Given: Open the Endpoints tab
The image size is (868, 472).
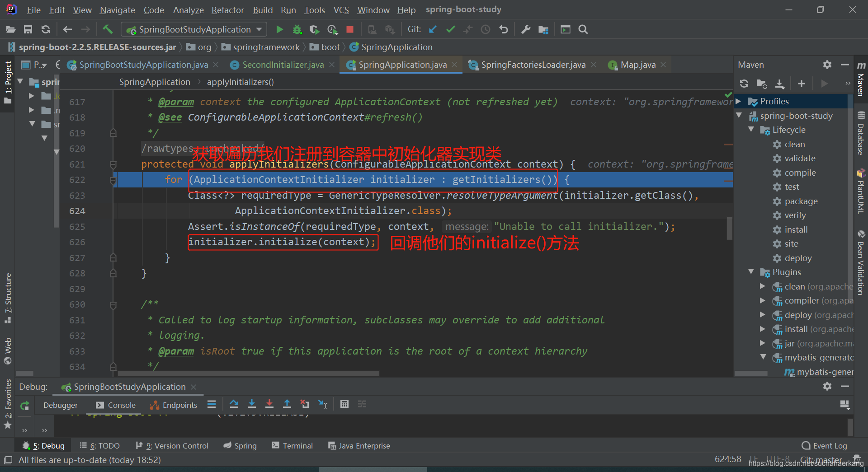Looking at the screenshot, I should click(x=174, y=405).
